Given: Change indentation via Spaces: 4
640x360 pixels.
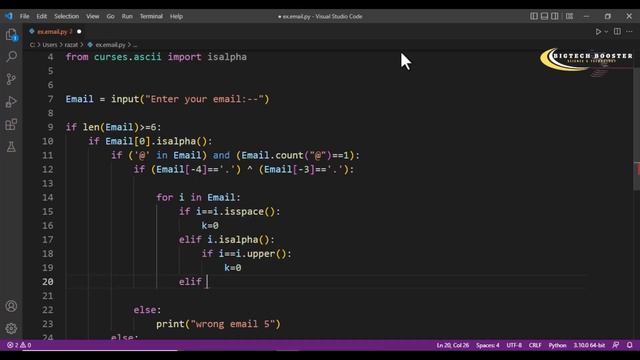Looking at the screenshot, I should click(487, 345).
